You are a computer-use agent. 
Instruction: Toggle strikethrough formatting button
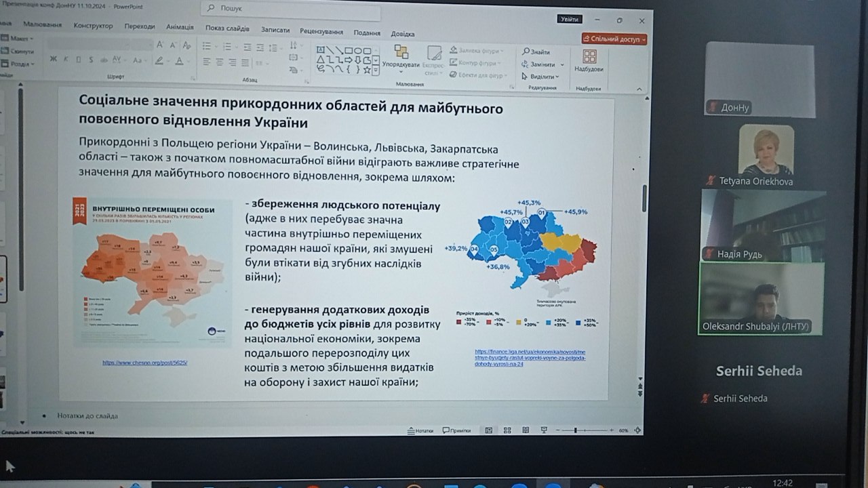click(x=104, y=60)
